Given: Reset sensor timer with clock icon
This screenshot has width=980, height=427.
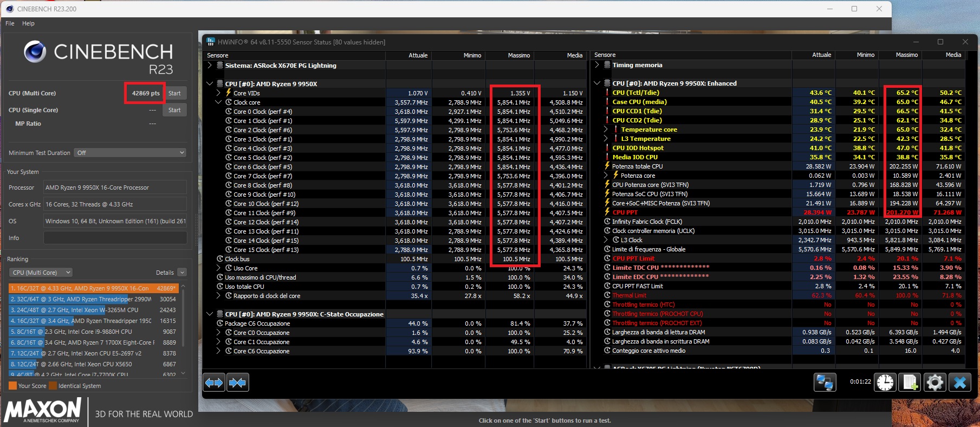Looking at the screenshot, I should (885, 382).
